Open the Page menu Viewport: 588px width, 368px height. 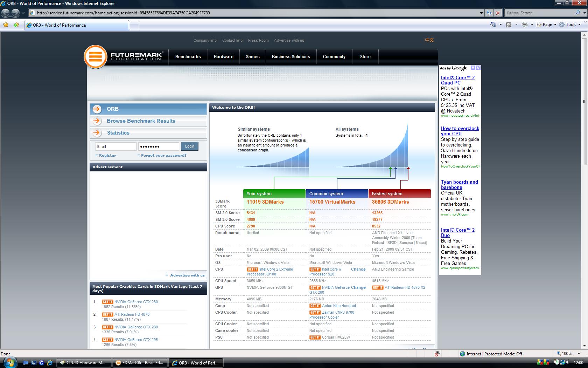point(546,25)
